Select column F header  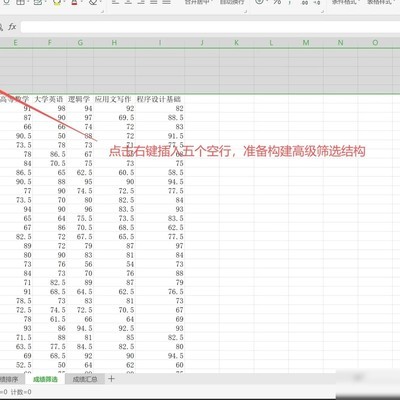pos(50,43)
